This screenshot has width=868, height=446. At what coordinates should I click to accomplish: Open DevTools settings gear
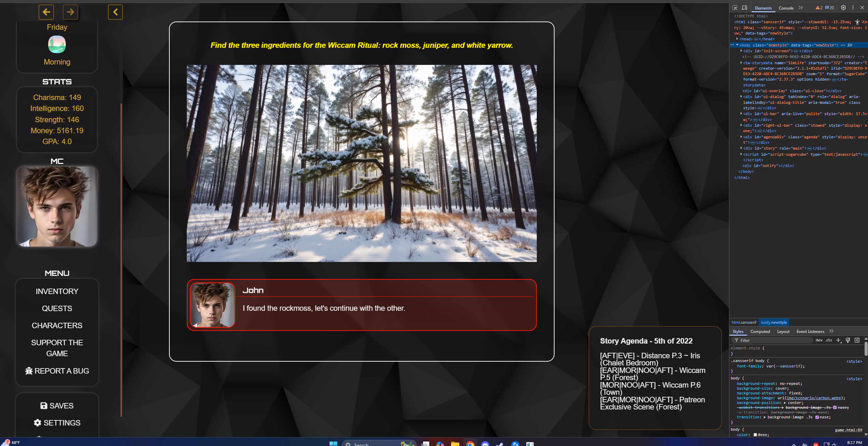point(843,8)
